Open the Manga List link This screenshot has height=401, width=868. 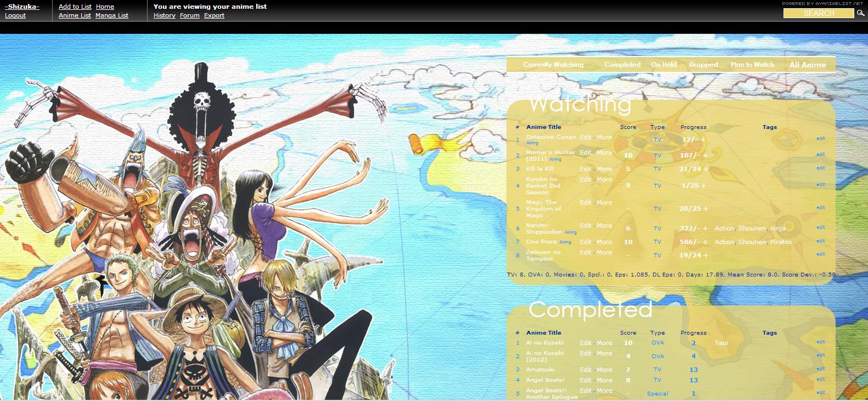point(112,15)
